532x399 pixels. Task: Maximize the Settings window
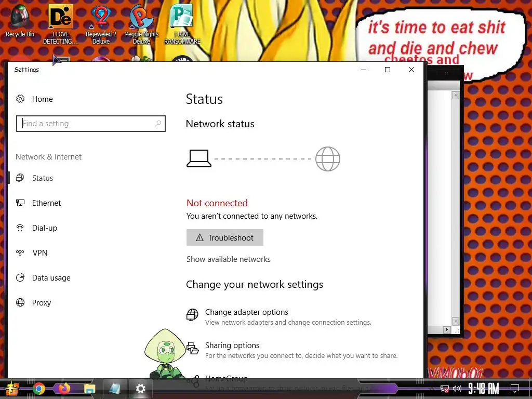pos(388,70)
